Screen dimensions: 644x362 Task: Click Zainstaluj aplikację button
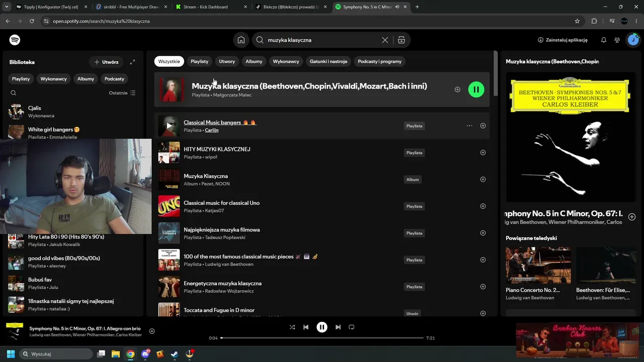562,40
